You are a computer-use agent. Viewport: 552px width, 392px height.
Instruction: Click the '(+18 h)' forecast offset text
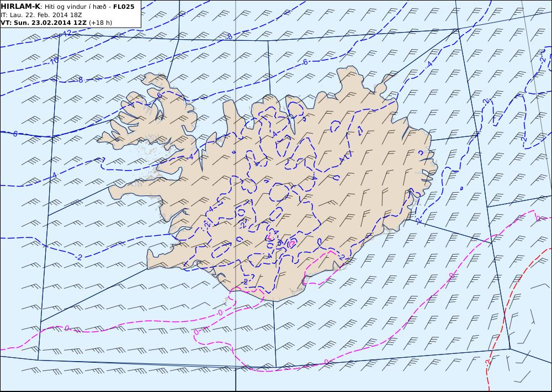[100, 23]
